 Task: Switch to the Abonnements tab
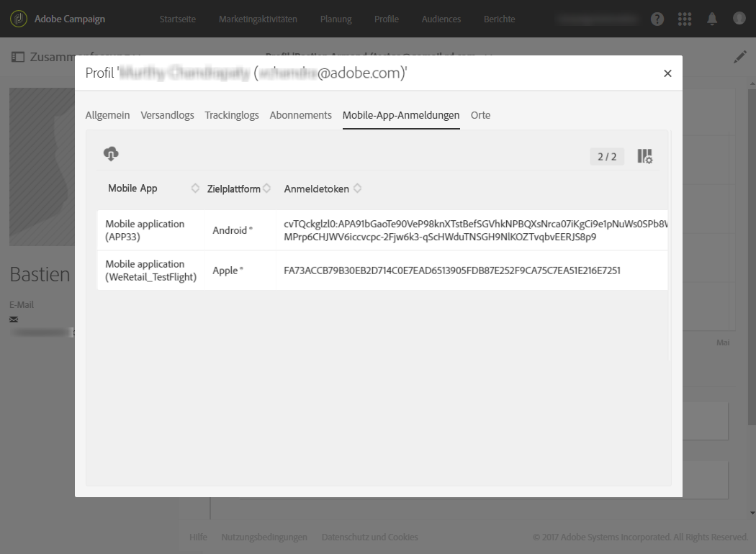tap(300, 115)
